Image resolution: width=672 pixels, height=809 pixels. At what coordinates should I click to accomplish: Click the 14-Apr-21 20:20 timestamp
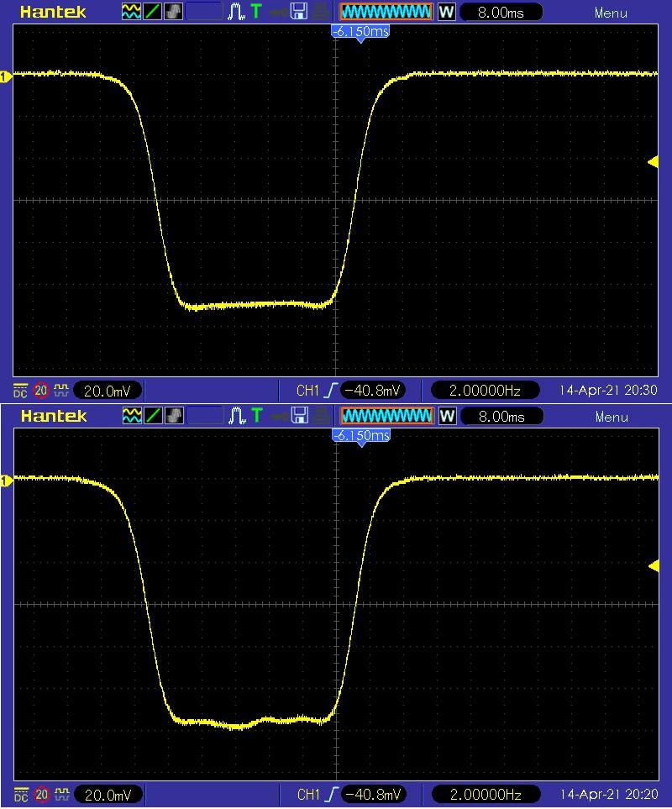(x=609, y=795)
